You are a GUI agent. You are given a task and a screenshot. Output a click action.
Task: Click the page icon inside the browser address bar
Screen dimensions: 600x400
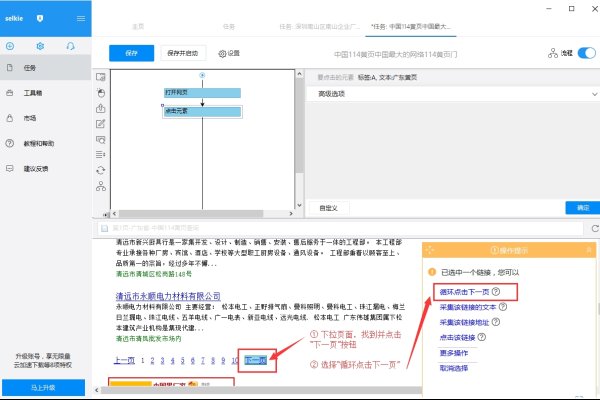coord(104,229)
